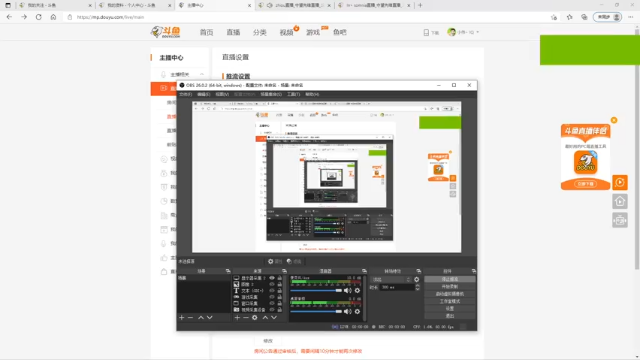The height and width of the screenshot is (360, 640).
Task: Move scene down arrow in 场景 dock
Action: tap(209, 318)
